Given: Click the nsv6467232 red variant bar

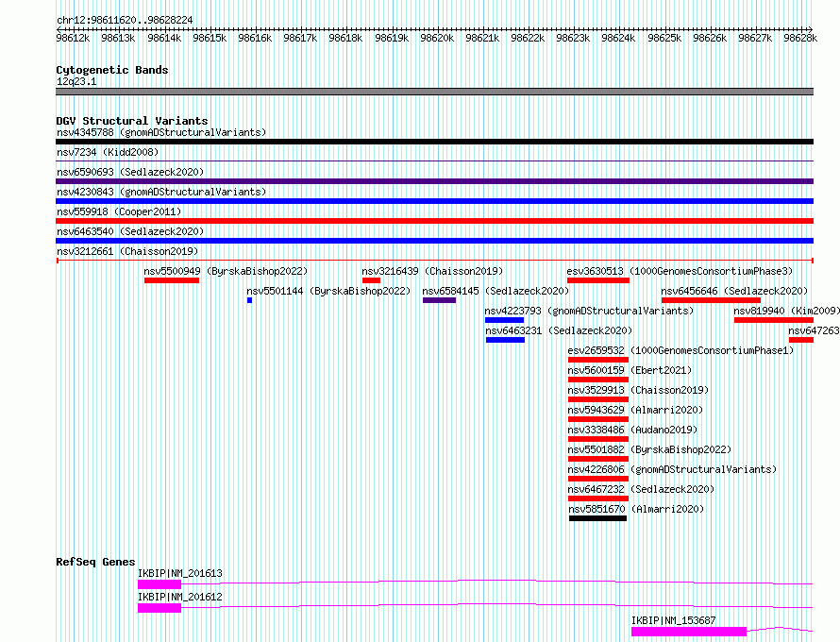Looking at the screenshot, I should (x=598, y=498).
